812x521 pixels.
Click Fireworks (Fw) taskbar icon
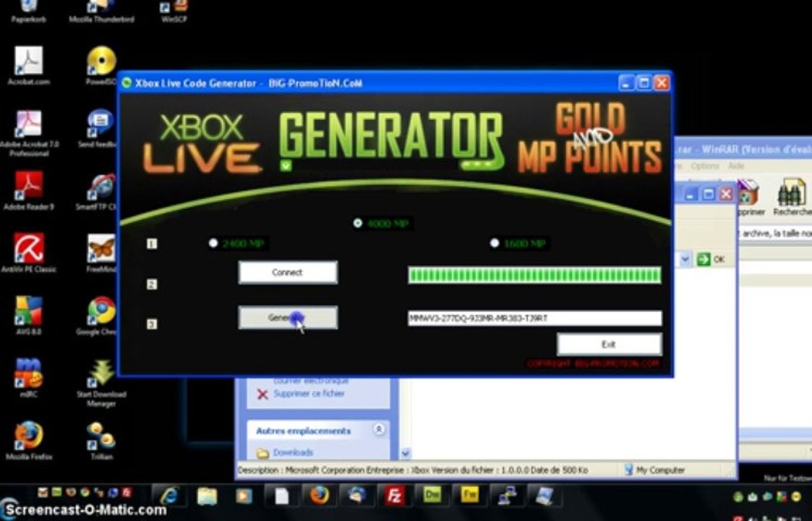click(469, 496)
